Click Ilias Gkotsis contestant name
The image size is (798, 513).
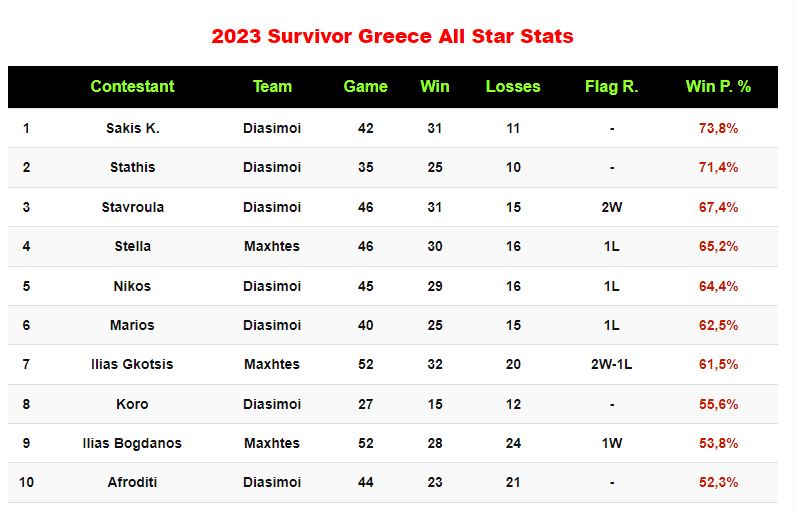(x=132, y=364)
